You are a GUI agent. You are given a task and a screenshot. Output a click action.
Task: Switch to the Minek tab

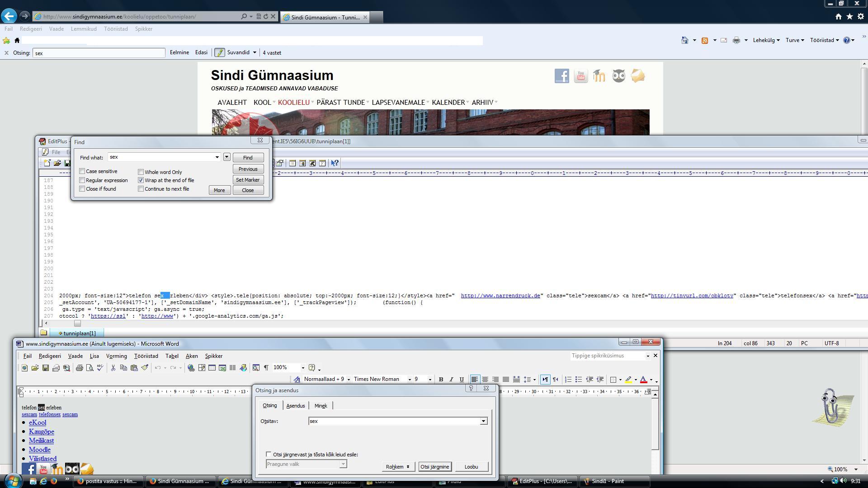tap(321, 406)
